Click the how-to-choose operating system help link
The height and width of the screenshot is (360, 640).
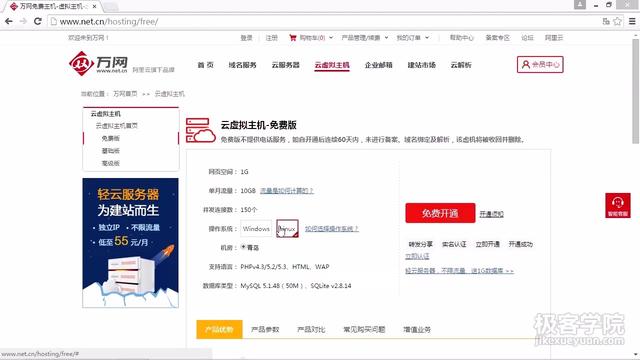[331, 229]
